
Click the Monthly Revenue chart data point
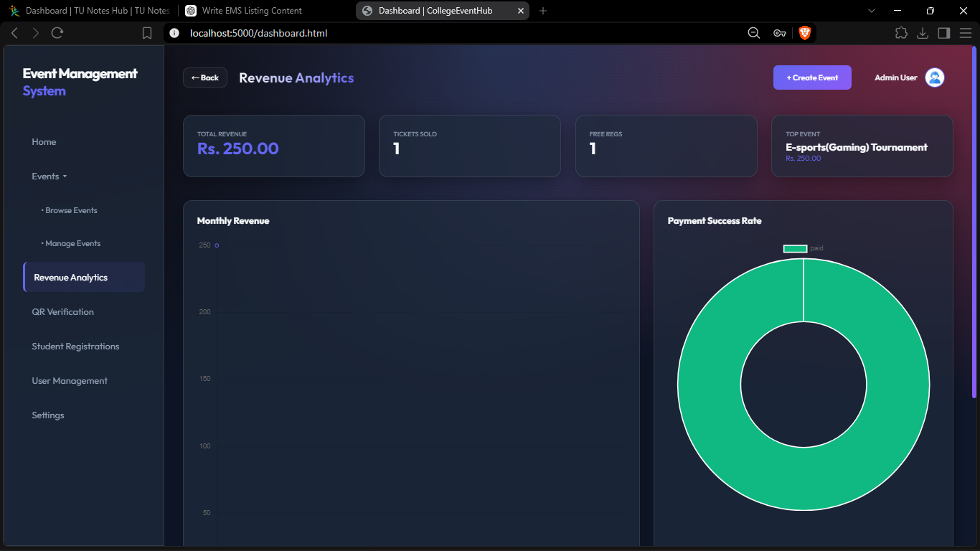[x=217, y=245]
